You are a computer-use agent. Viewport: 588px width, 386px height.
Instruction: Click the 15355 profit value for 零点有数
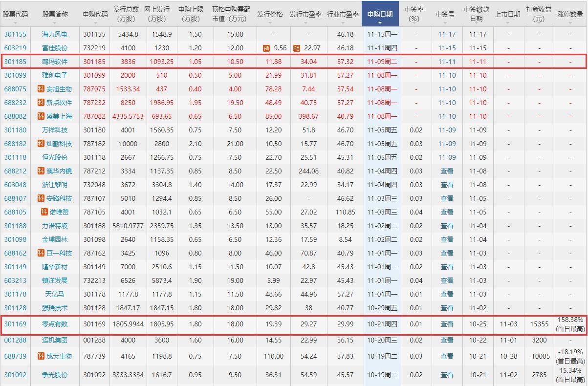(x=539, y=324)
